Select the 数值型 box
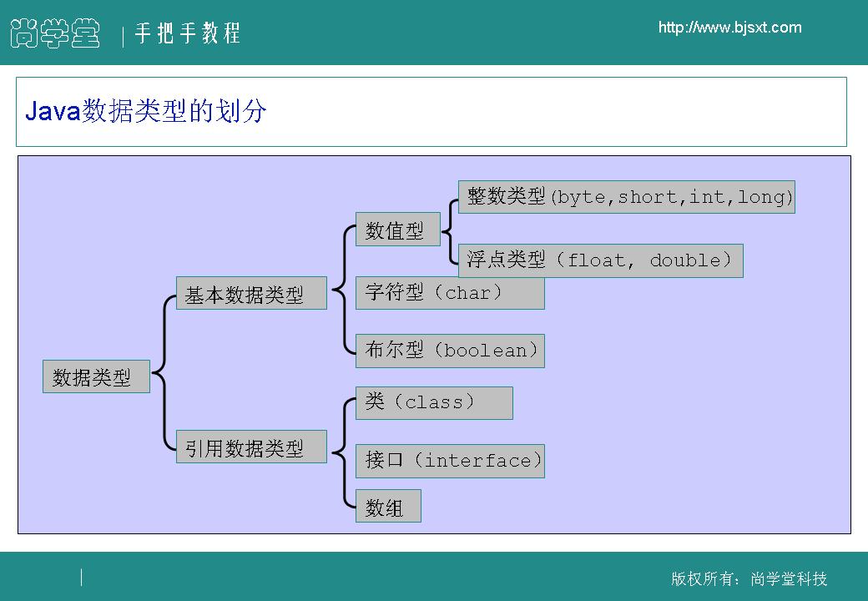The width and height of the screenshot is (868, 601). tap(398, 229)
